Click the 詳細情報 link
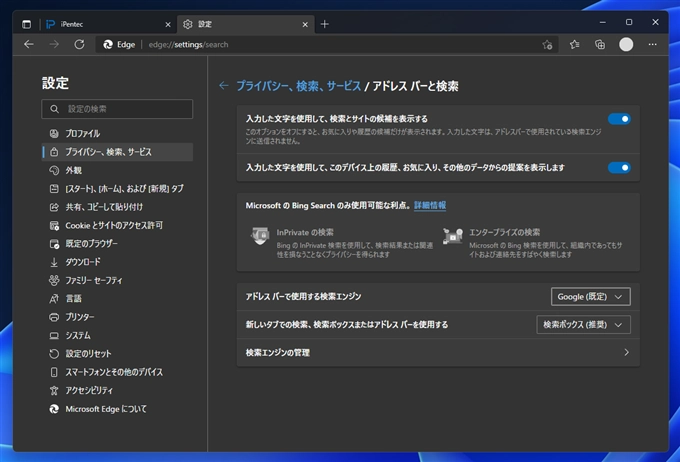This screenshot has width=680, height=462. tap(430, 206)
